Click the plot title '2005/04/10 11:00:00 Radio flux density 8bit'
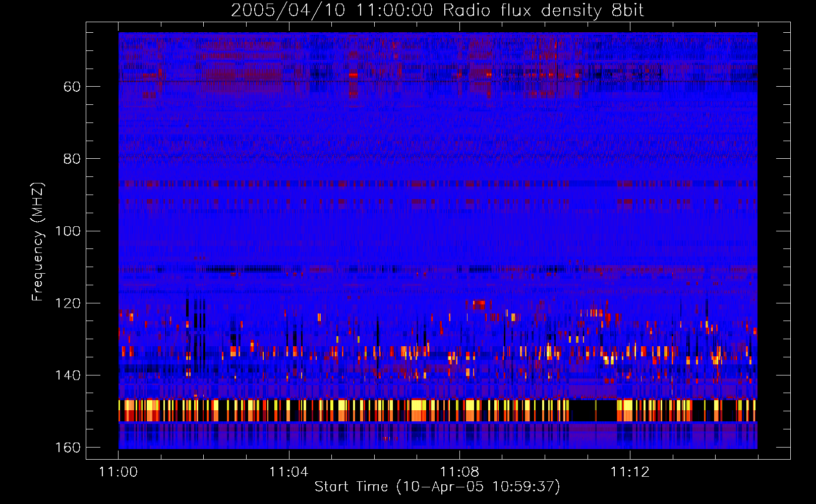Viewport: 816px width, 504px height. (437, 11)
